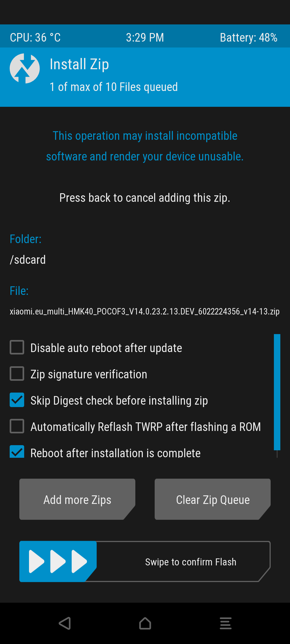Tap the TWRP logo icon
290x644 pixels.
[25, 68]
